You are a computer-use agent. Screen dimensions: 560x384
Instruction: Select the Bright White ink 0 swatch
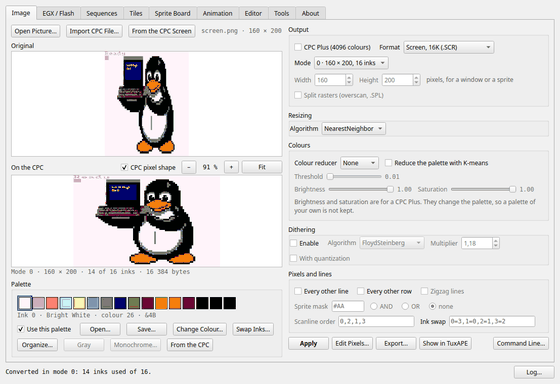click(x=25, y=303)
